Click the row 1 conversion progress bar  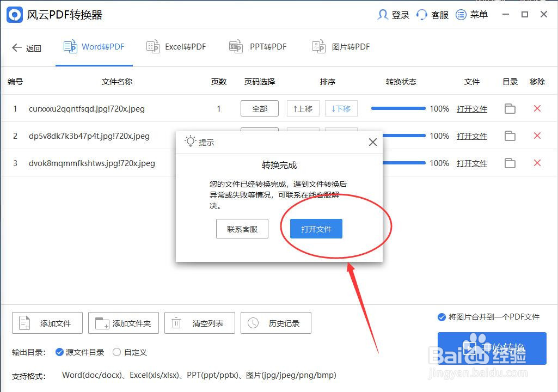pyautogui.click(x=398, y=108)
